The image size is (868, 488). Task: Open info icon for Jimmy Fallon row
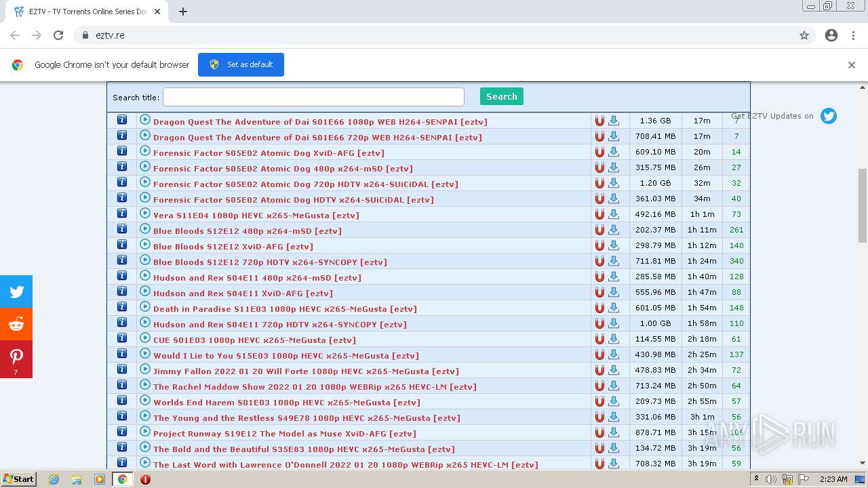coord(122,369)
